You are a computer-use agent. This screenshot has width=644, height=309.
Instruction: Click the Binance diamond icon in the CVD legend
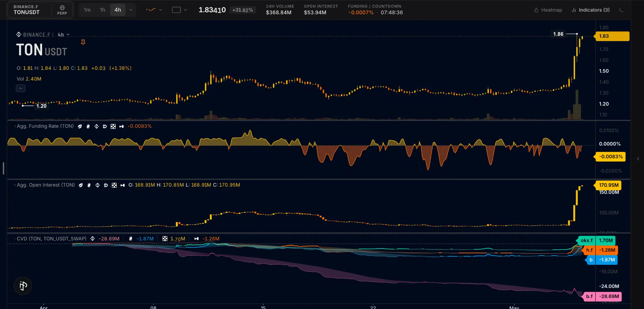92,239
